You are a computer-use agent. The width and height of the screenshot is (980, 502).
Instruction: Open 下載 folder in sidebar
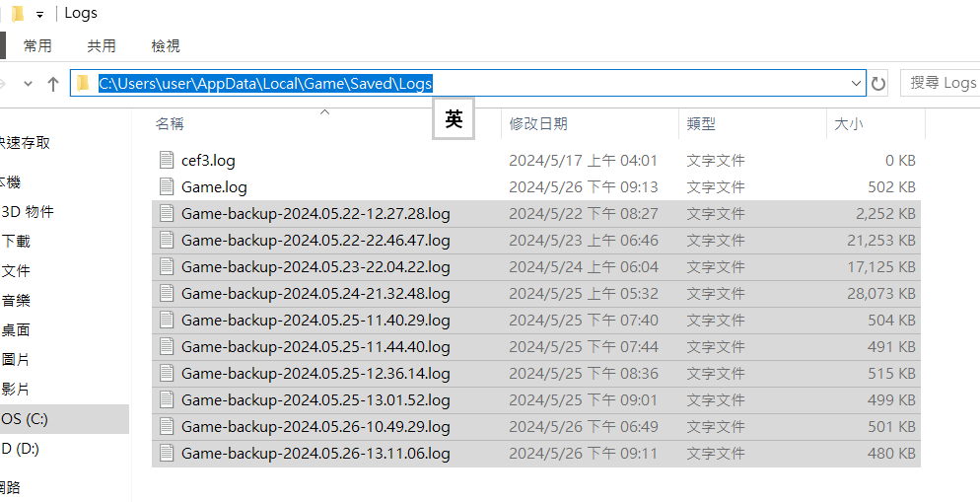(x=16, y=242)
